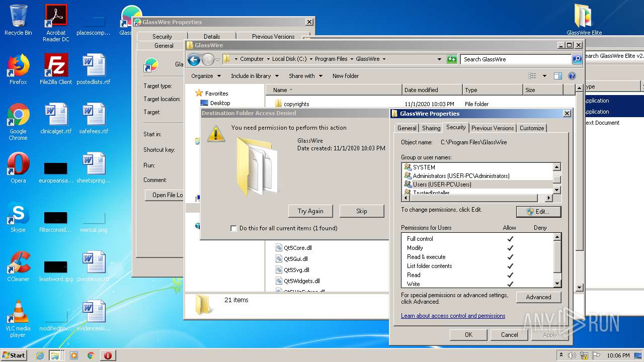
Task: Open recent pages dropdown next to forward arrow
Action: coord(217,60)
